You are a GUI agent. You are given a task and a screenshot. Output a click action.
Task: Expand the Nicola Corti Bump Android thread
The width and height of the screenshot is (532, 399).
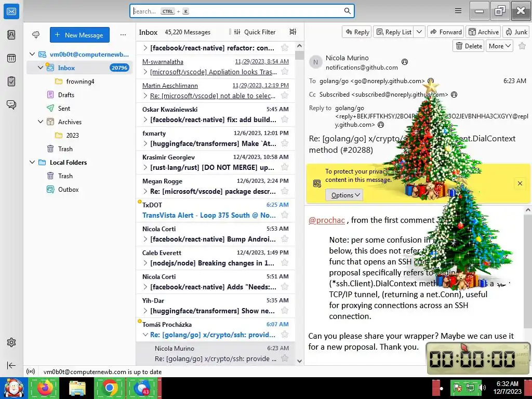[x=145, y=239]
